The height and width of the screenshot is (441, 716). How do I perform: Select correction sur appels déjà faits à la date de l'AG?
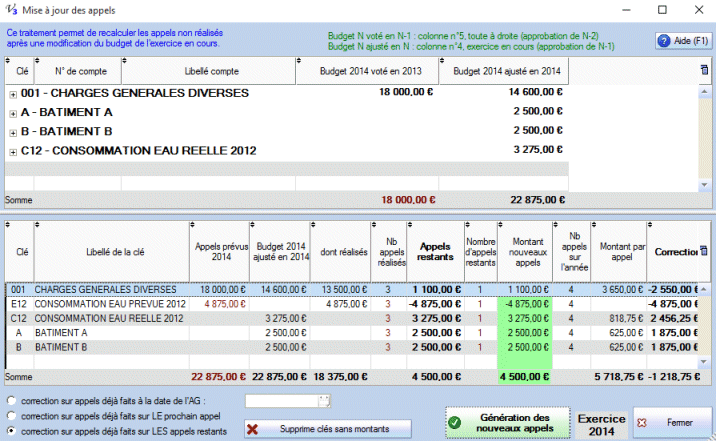(x=11, y=401)
